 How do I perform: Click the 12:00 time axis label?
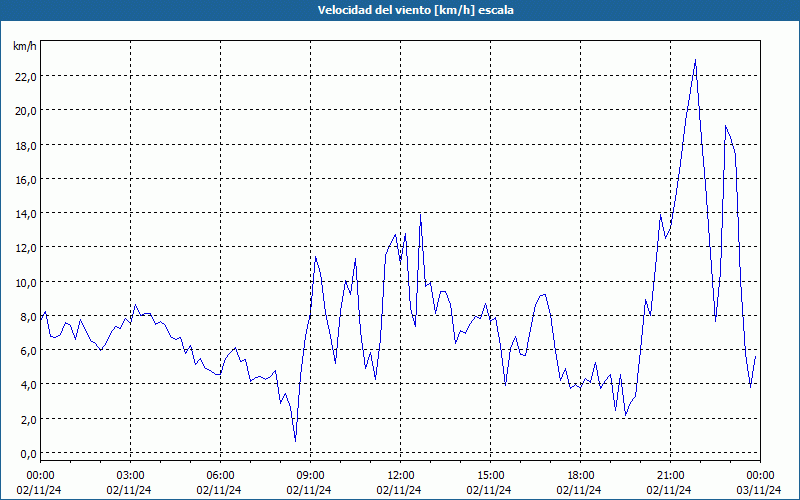coord(401,476)
